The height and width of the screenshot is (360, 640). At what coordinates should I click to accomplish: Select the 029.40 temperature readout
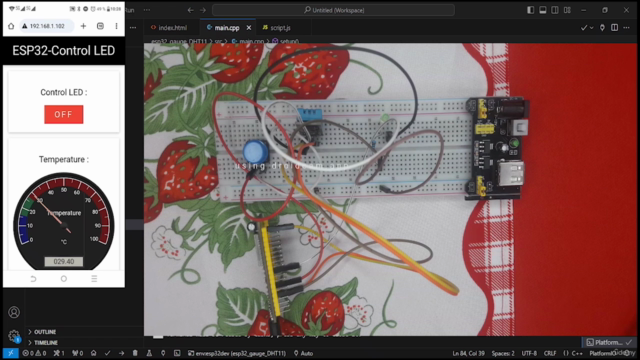click(x=64, y=262)
